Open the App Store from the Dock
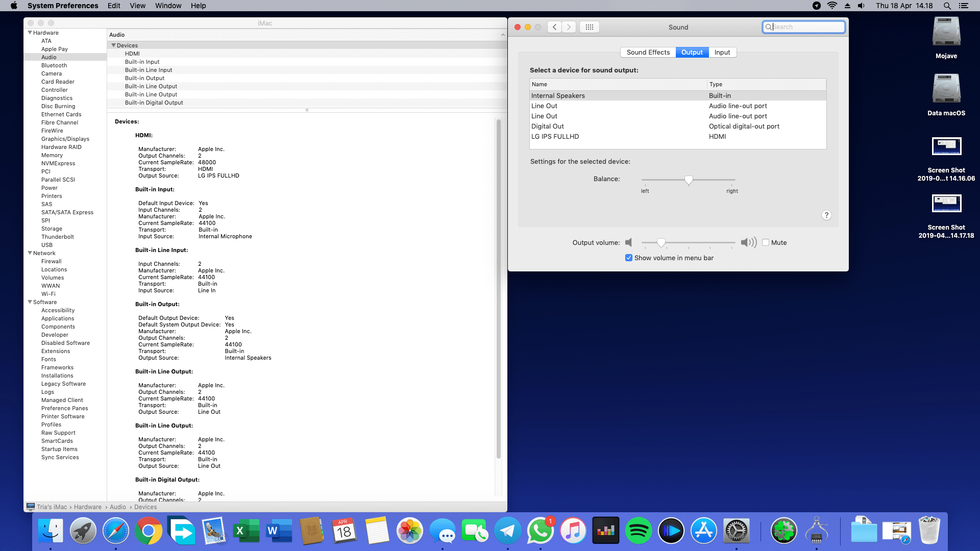 [x=704, y=531]
